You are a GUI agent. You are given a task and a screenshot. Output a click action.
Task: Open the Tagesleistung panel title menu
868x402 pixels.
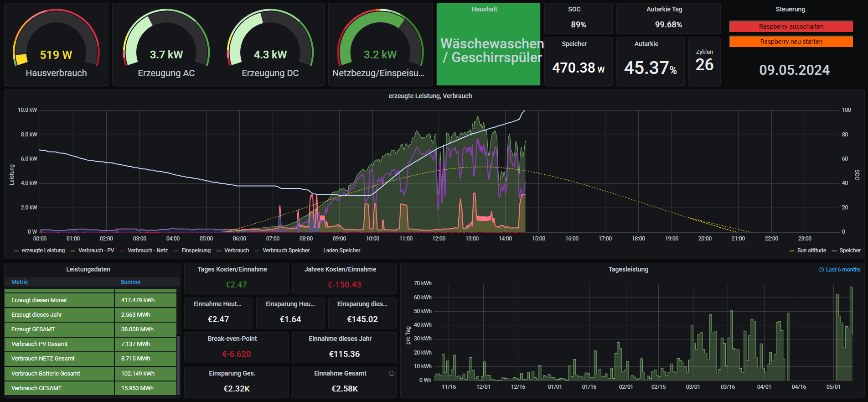pos(628,270)
